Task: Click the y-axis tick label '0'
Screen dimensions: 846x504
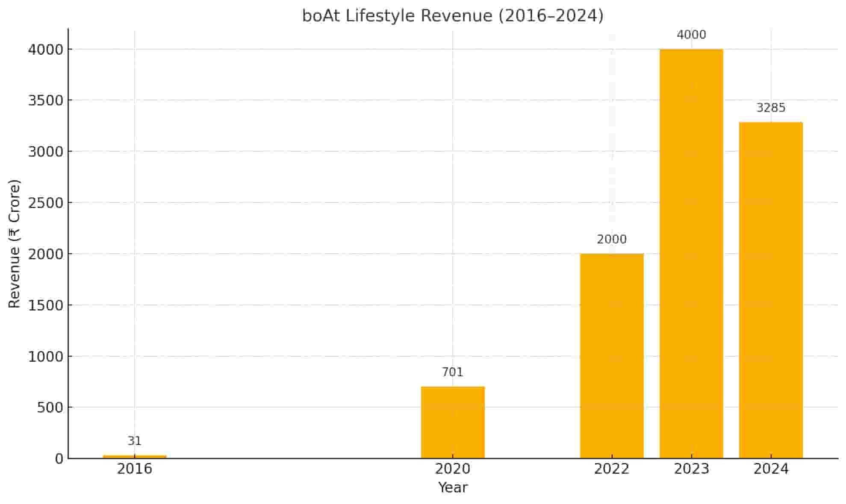Action: click(59, 459)
